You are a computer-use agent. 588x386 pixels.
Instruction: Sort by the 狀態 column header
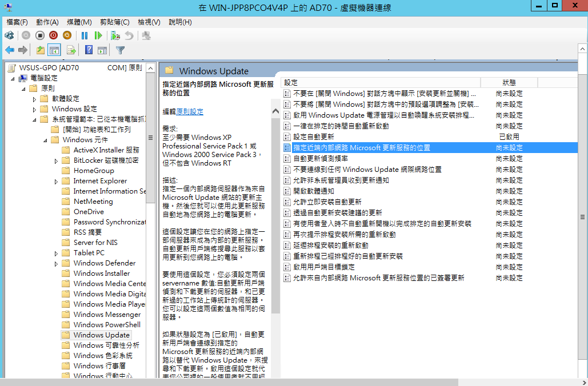coord(509,83)
